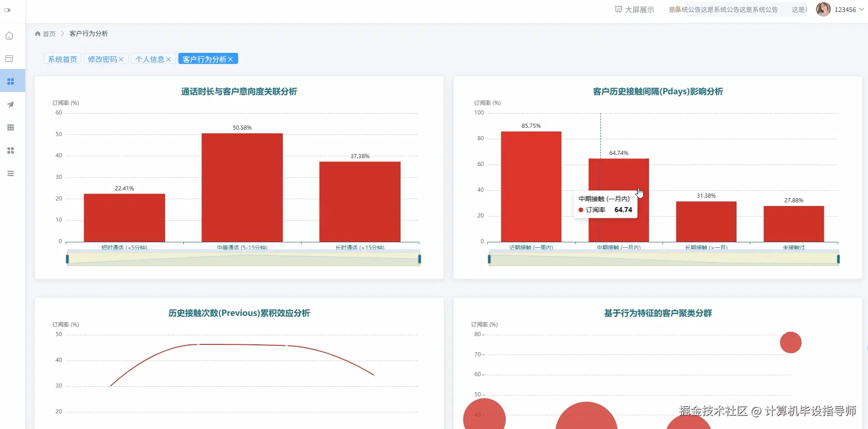Click the 长期接触 31.38% bar

706,222
